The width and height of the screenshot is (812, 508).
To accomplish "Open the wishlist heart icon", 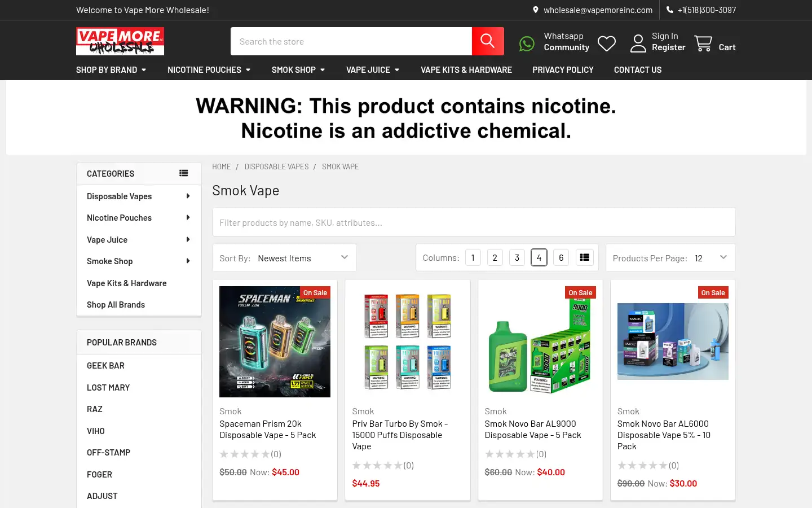I will [x=607, y=43].
